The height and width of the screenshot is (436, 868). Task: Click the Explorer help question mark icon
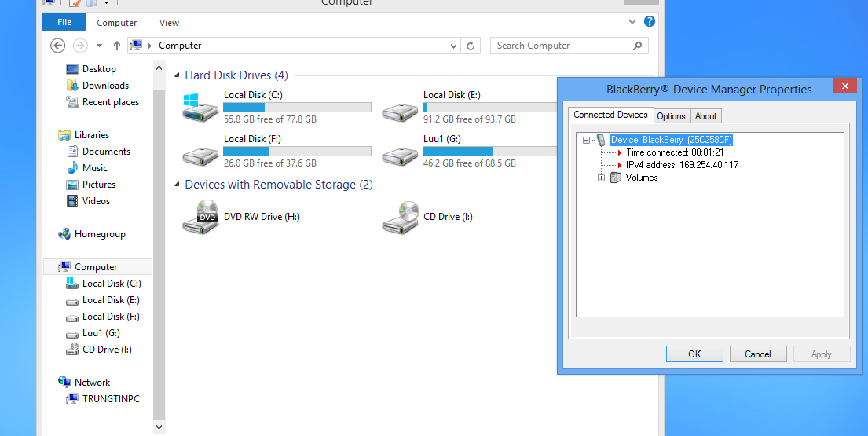(650, 21)
